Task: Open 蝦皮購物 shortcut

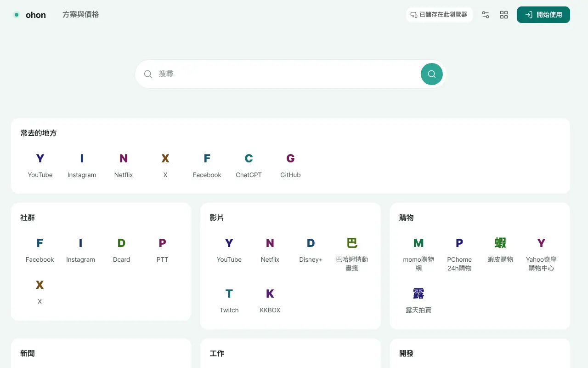Action: click(x=500, y=250)
